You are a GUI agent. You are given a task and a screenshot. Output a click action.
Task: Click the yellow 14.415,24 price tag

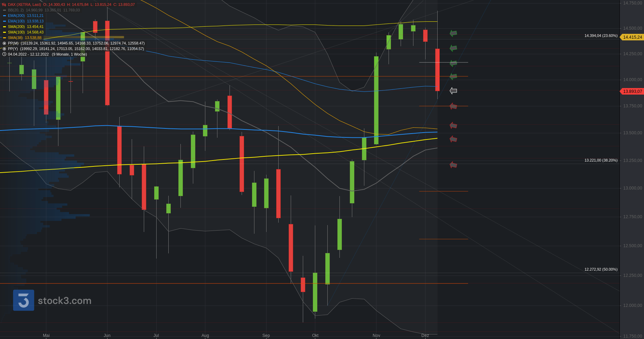click(632, 37)
